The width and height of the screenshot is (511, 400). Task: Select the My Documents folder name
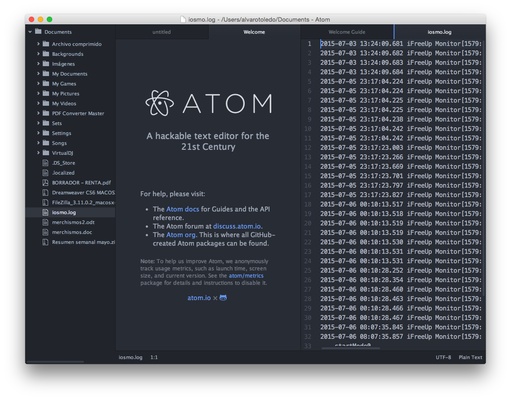[x=70, y=74]
